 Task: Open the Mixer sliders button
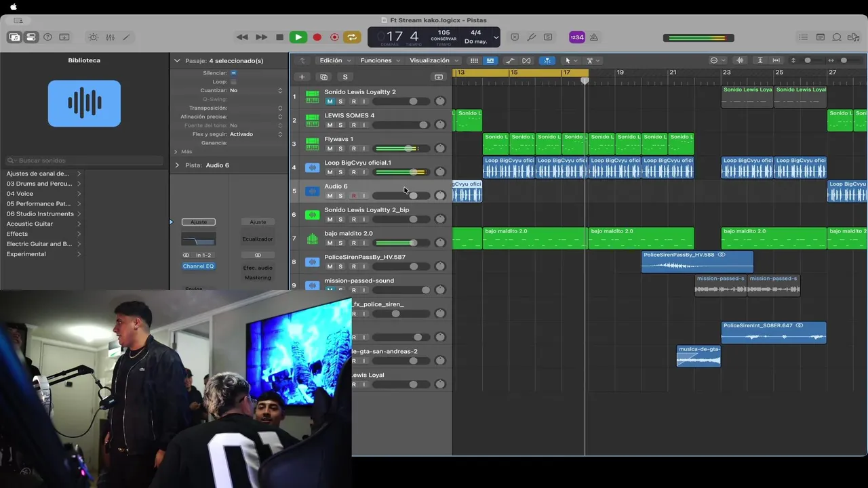coord(110,37)
